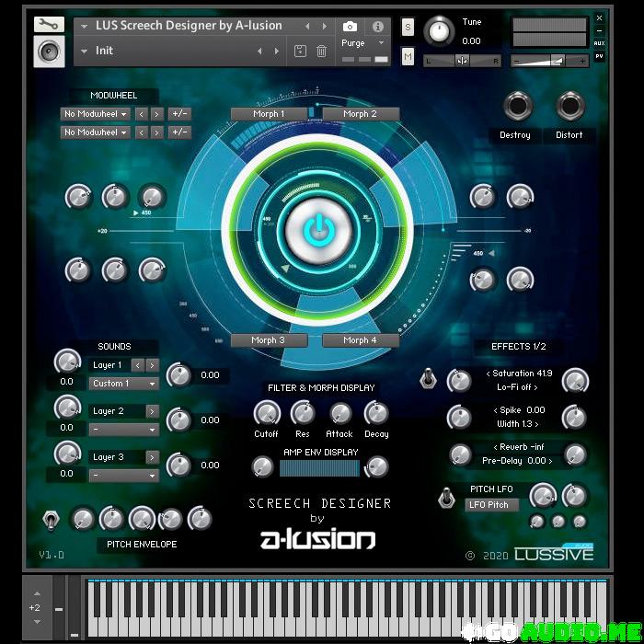Viewport: 644px width, 644px height.
Task: Click Layer 2 next arrow button
Action: pos(153,411)
